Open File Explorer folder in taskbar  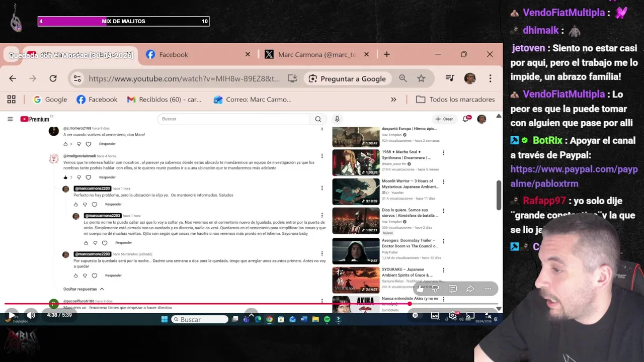pyautogui.click(x=315, y=319)
